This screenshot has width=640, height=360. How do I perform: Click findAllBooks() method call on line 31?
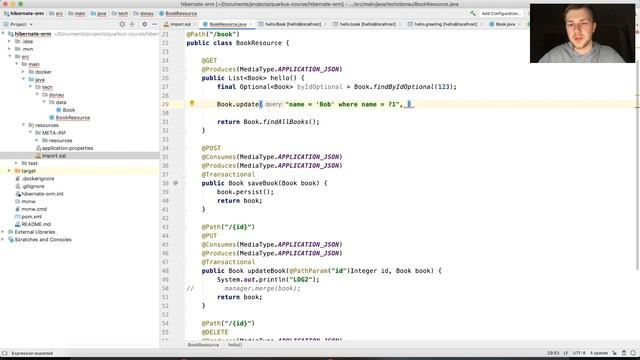(x=291, y=122)
